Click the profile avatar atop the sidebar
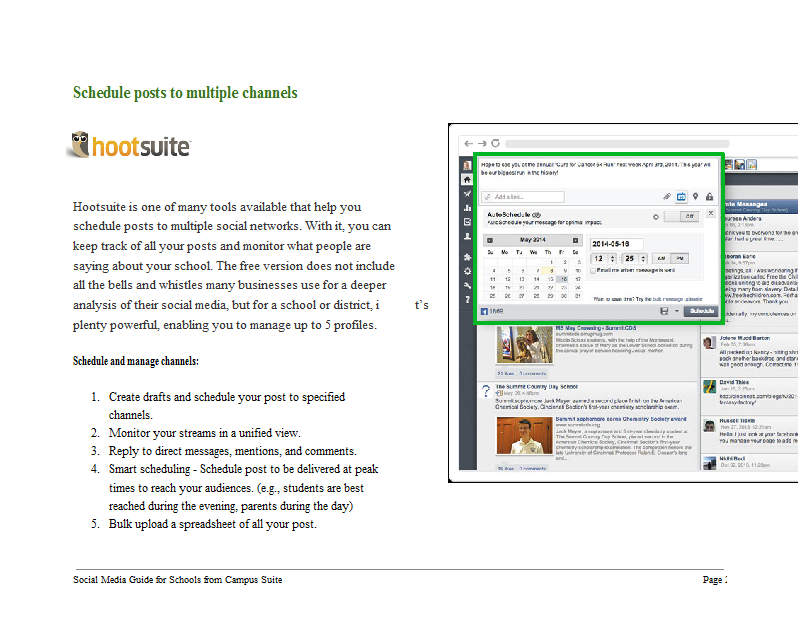This screenshot has width=800, height=618. (x=467, y=165)
